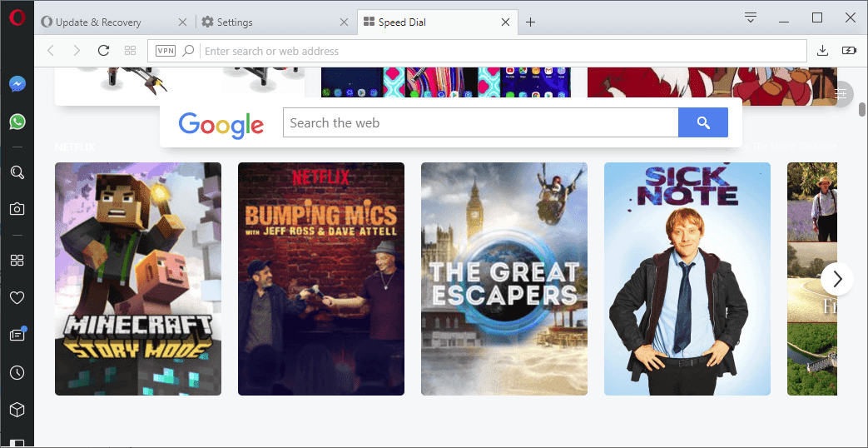The width and height of the screenshot is (868, 448).
Task: Open the Santa cartoon news card
Action: tap(712, 86)
